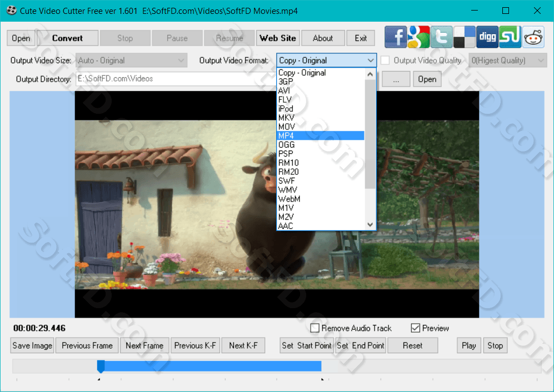Select AVI from the format list
The image size is (554, 392).
[321, 91]
